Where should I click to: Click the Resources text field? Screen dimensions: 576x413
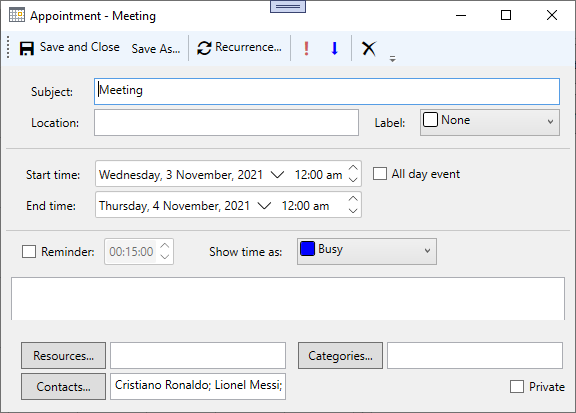tap(198, 356)
